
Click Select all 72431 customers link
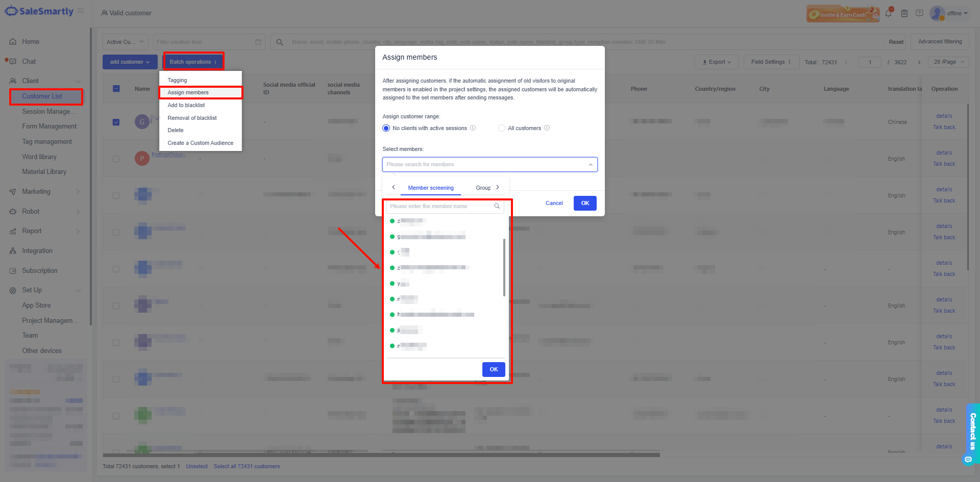tap(247, 466)
